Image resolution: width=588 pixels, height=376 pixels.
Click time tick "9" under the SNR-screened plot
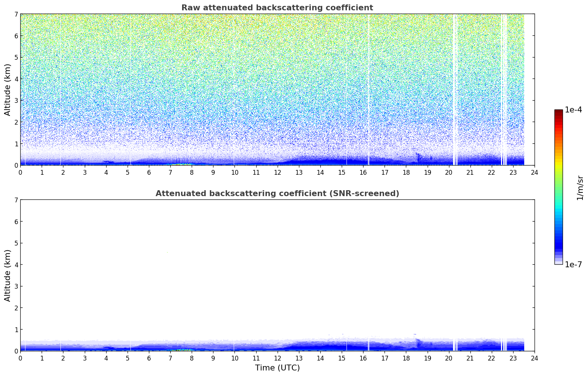pyautogui.click(x=213, y=358)
